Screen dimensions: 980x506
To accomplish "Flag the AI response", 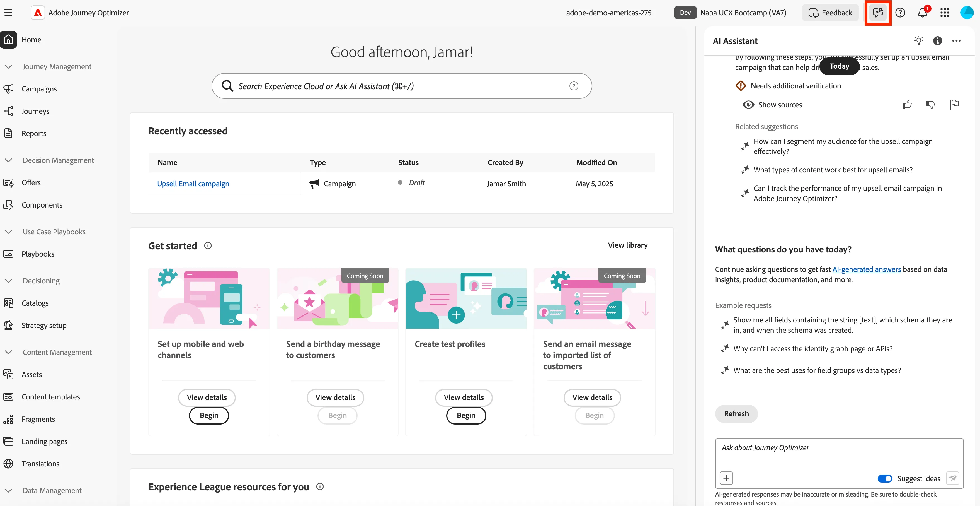I will pos(954,104).
